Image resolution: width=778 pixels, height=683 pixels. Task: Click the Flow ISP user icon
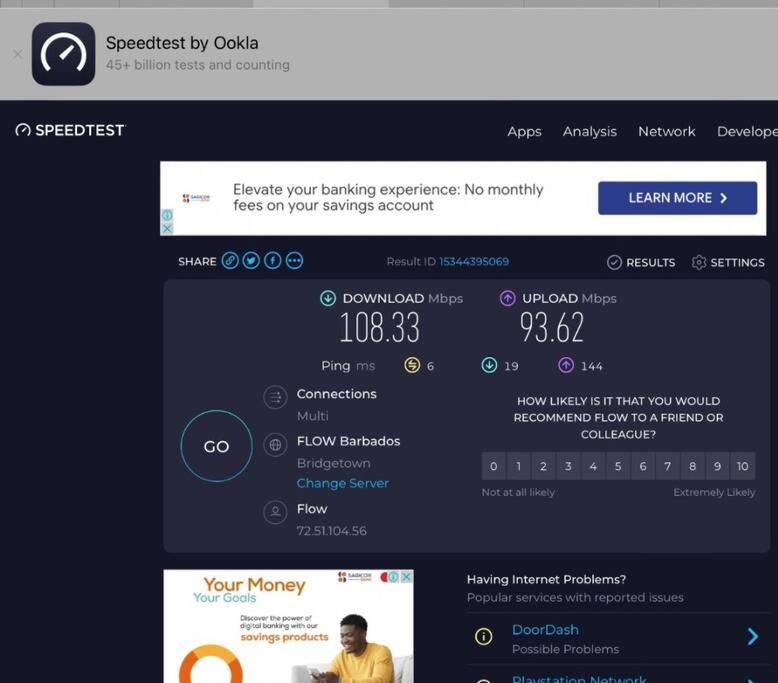pyautogui.click(x=275, y=512)
